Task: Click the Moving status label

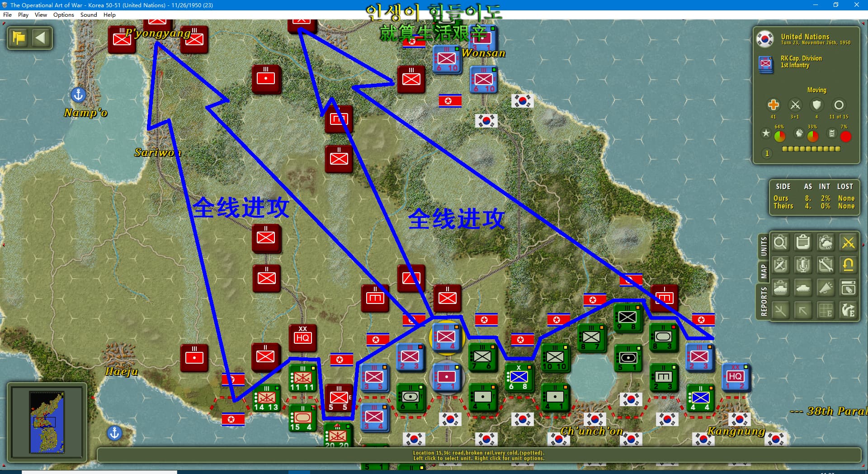Action: tap(816, 90)
